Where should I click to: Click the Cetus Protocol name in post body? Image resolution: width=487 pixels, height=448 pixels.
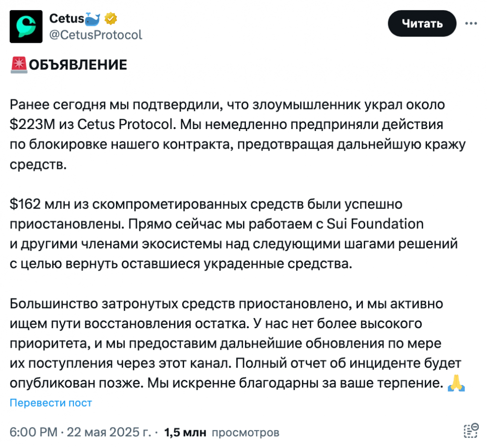click(127, 125)
